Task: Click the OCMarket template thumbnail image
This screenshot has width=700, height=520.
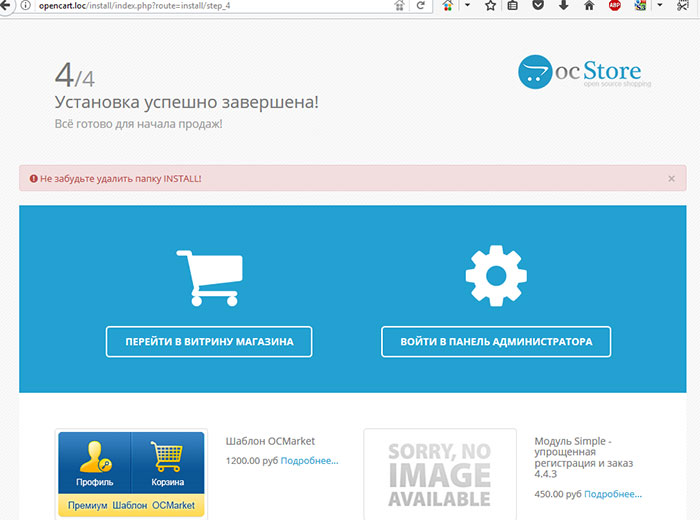Action: point(131,475)
